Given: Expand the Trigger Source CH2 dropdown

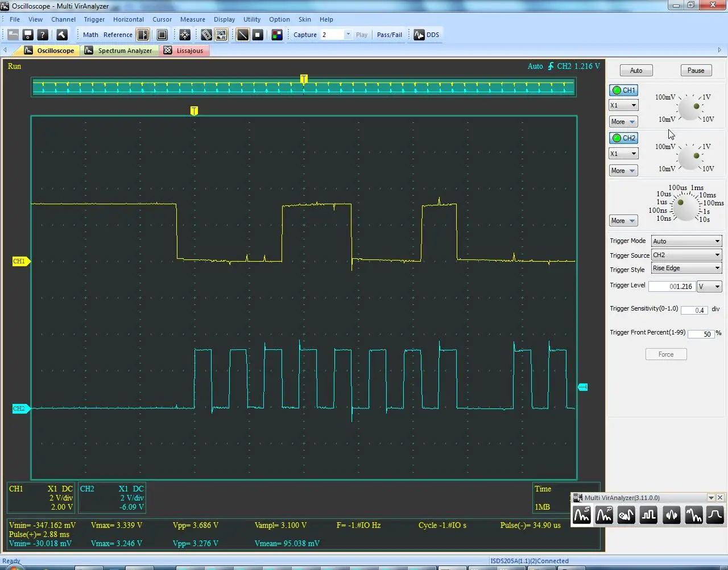Looking at the screenshot, I should pyautogui.click(x=686, y=255).
